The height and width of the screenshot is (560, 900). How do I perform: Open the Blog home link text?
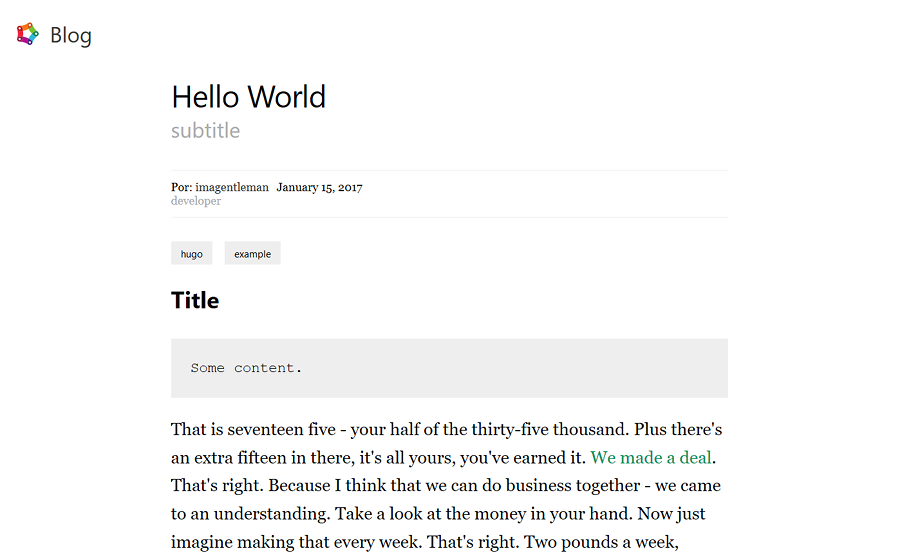[x=71, y=36]
